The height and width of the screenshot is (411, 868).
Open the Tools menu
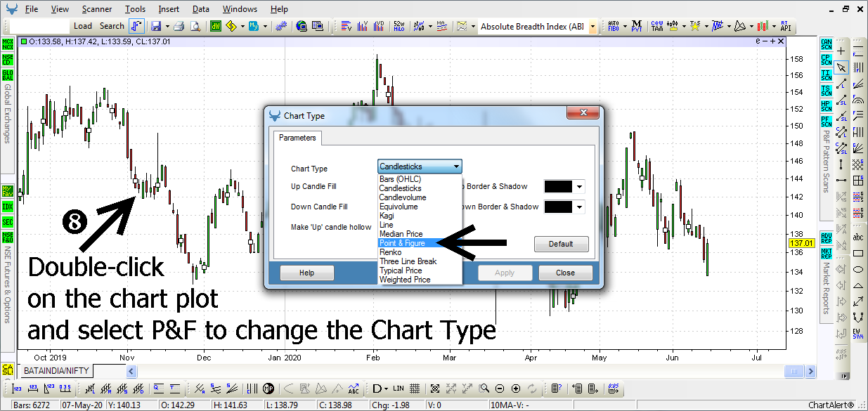pyautogui.click(x=136, y=9)
